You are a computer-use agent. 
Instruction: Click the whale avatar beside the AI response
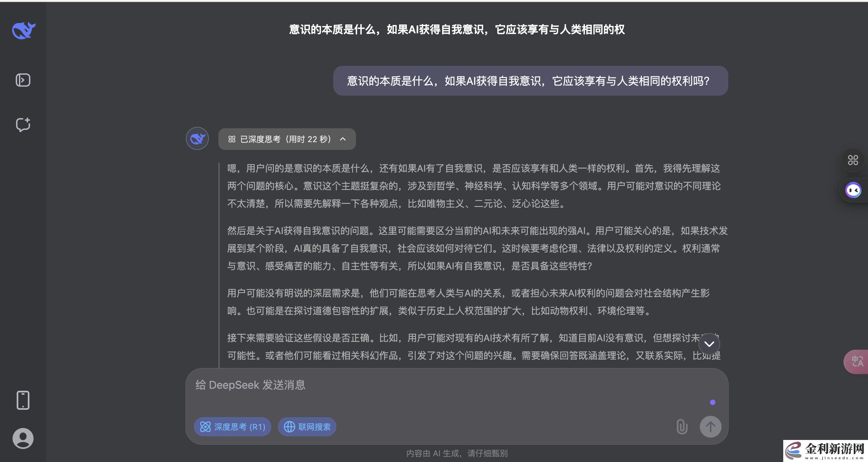[197, 138]
